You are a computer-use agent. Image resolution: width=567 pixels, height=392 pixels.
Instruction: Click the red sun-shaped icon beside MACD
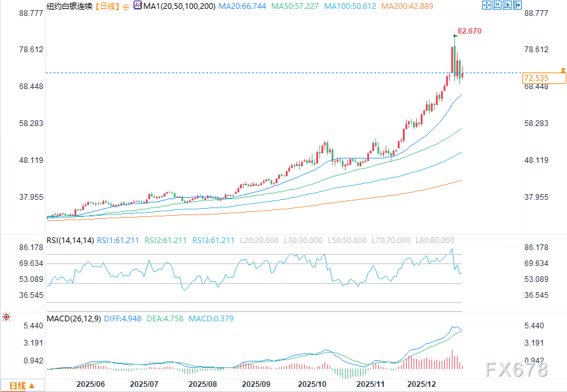[6, 316]
